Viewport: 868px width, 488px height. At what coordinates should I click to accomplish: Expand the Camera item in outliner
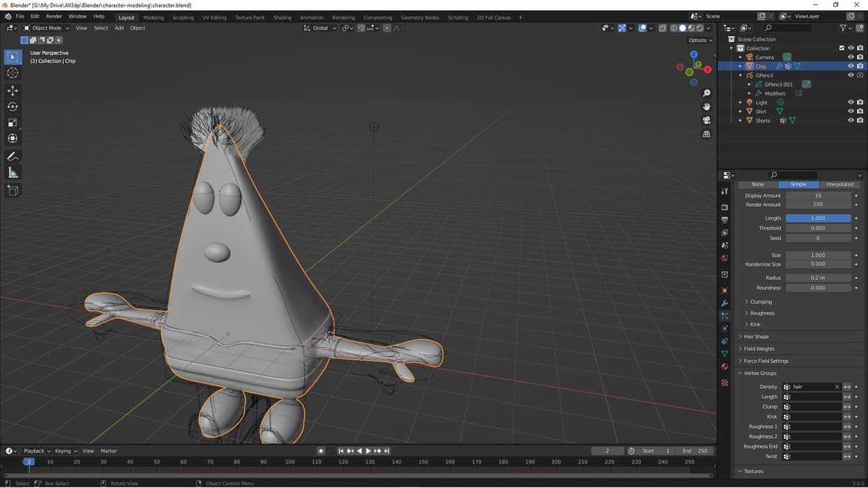740,57
